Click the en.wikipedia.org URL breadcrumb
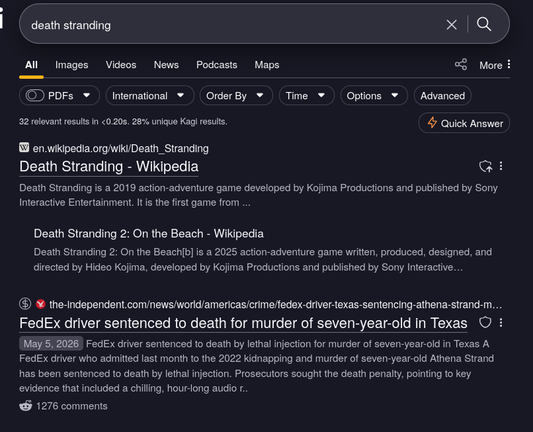 pos(121,149)
